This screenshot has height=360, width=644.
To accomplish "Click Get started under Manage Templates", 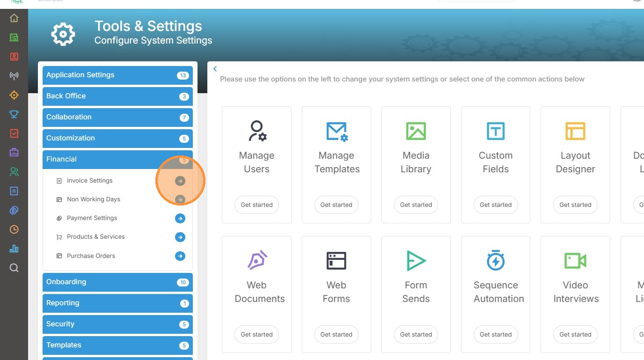I will (336, 205).
